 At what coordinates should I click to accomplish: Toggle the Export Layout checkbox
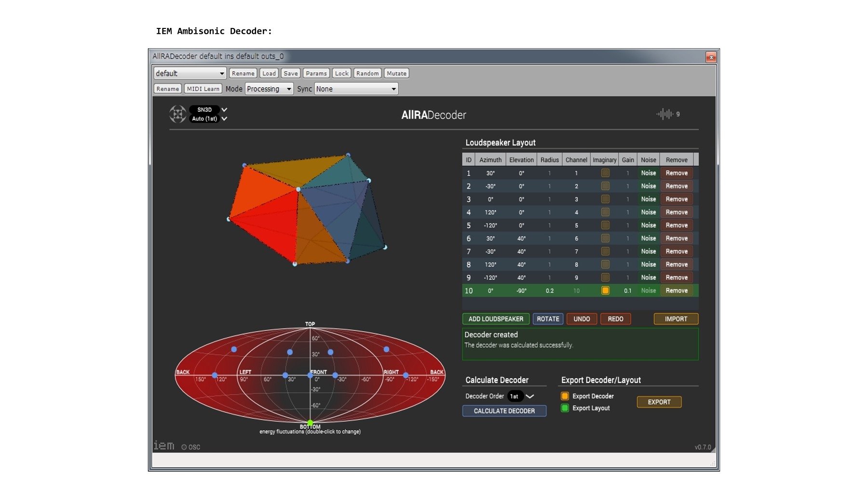coord(565,408)
